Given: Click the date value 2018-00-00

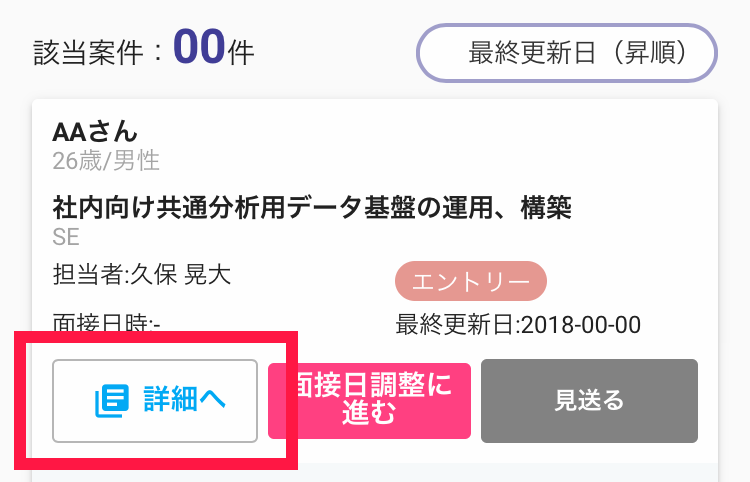Looking at the screenshot, I should (581, 325).
